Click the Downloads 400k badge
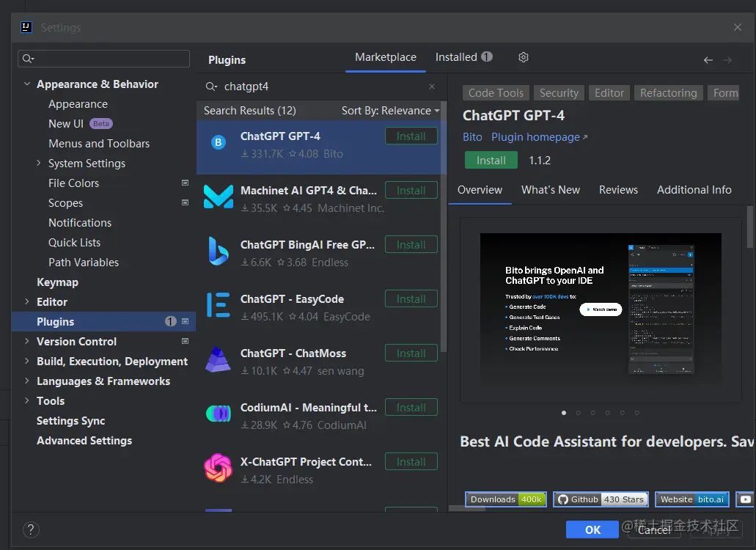 [506, 499]
